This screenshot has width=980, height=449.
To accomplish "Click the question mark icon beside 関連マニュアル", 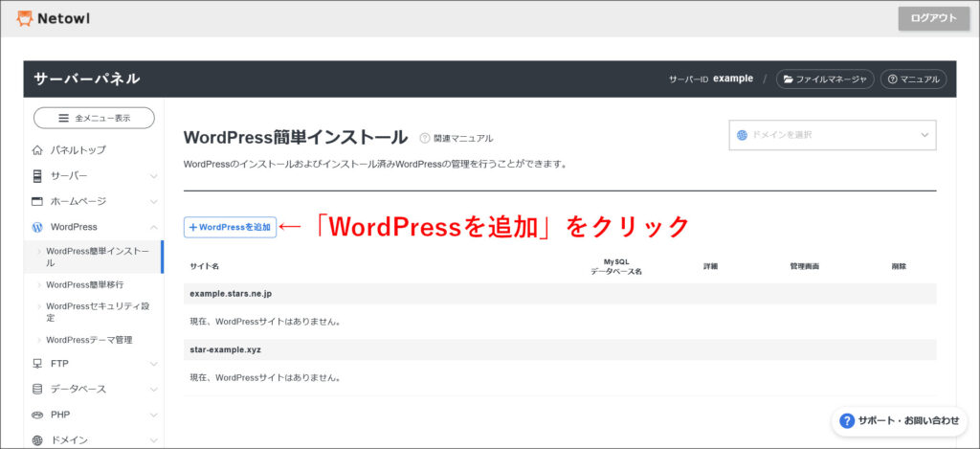I will (425, 138).
